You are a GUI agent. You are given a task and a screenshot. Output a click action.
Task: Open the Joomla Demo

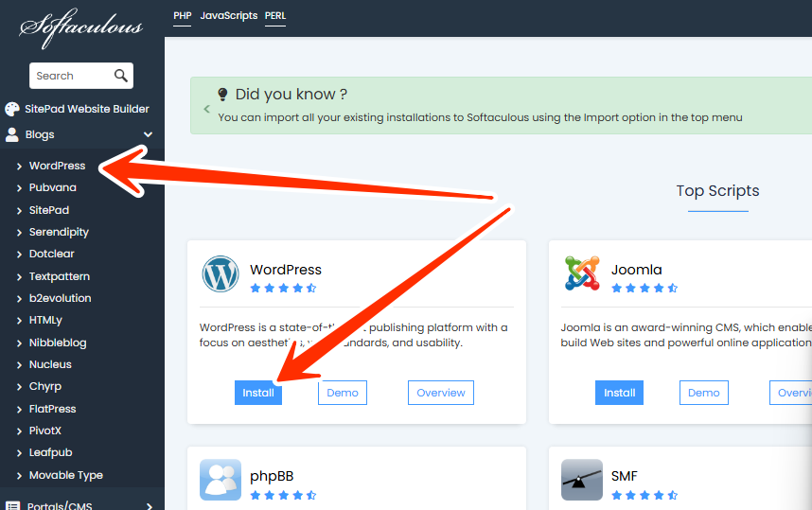click(704, 393)
